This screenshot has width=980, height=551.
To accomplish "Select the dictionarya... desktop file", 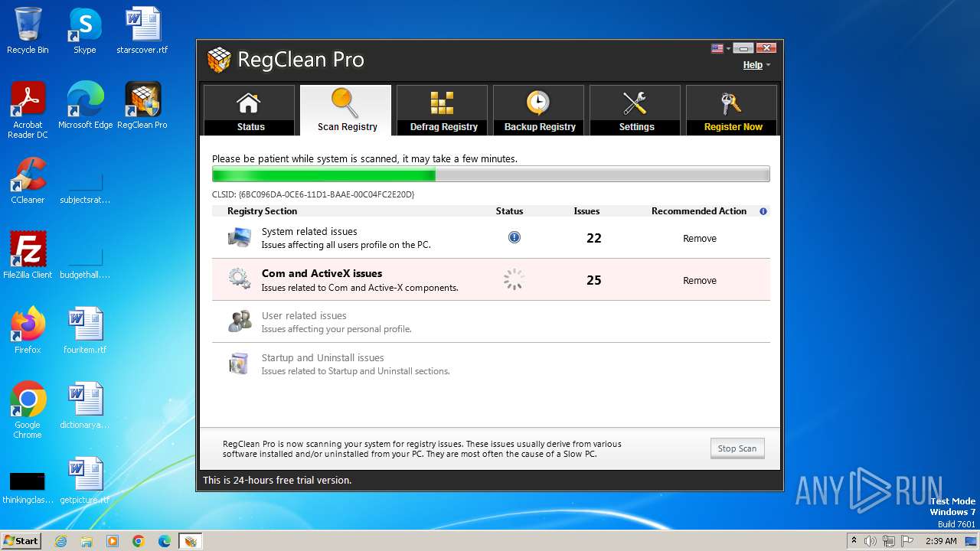I will point(85,406).
